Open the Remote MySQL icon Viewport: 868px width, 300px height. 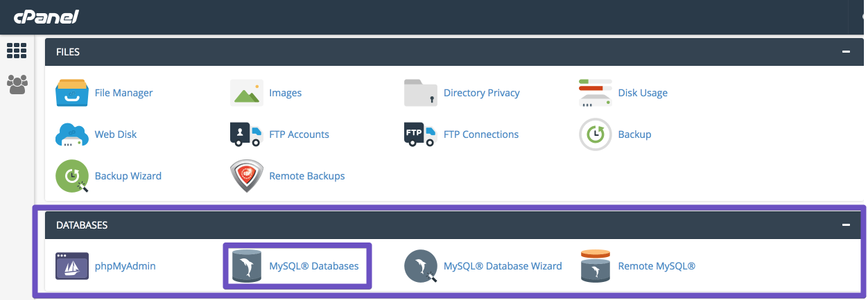(x=596, y=266)
